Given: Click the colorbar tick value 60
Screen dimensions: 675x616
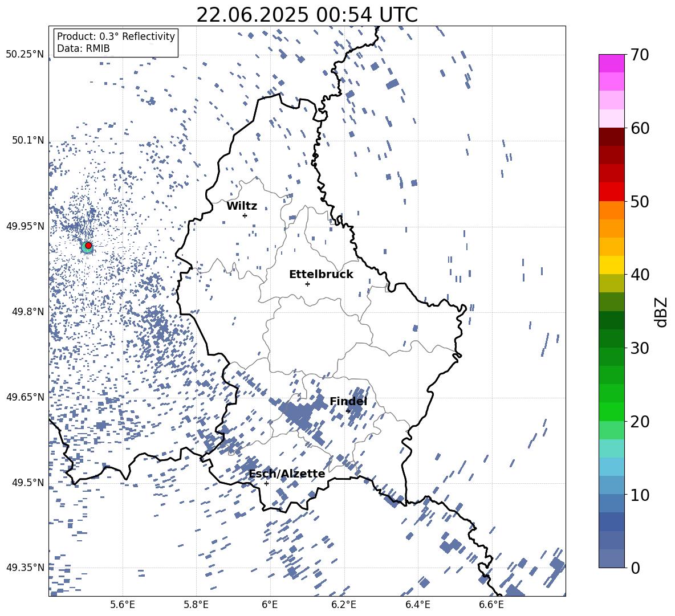Looking at the screenshot, I should 640,128.
